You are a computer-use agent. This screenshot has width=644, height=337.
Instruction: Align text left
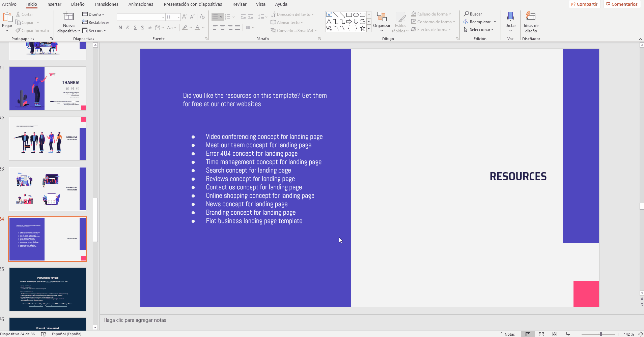[x=215, y=28]
